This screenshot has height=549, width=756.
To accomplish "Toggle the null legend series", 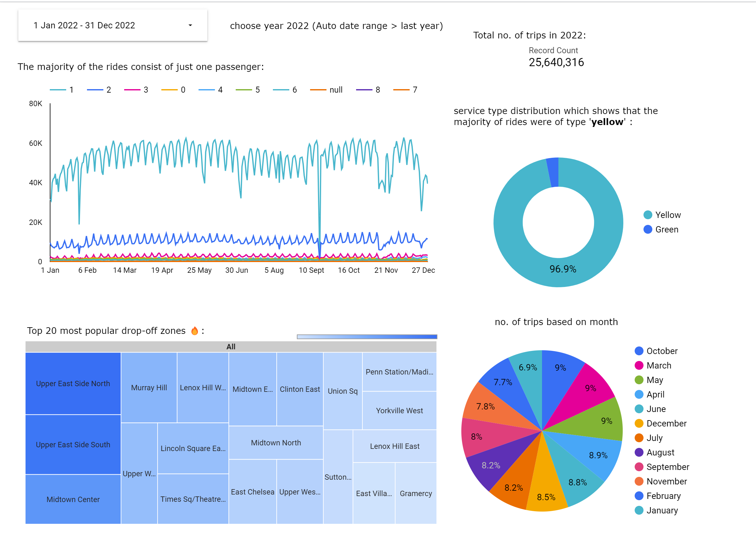I will coord(326,90).
